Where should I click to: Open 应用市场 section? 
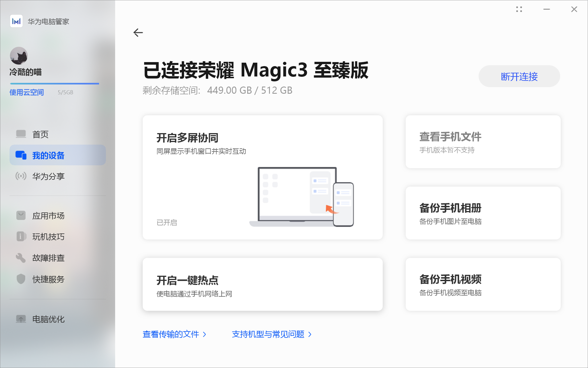tap(58, 215)
